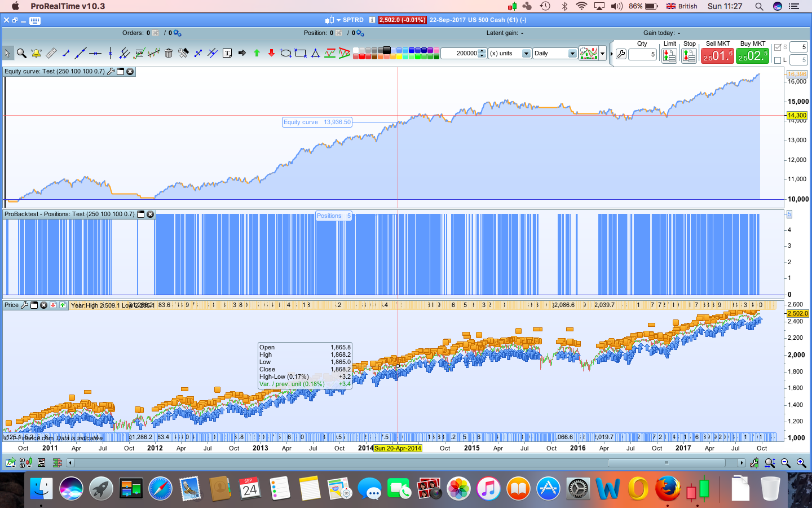The height and width of the screenshot is (508, 812).
Task: Click the zoom in magnifier at bottom right
Action: (x=801, y=463)
